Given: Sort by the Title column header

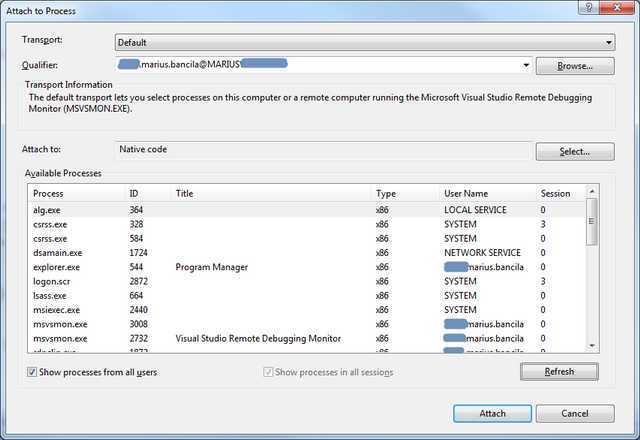Looking at the screenshot, I should pos(272,193).
